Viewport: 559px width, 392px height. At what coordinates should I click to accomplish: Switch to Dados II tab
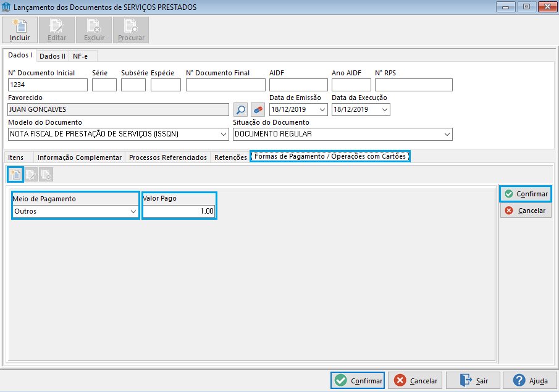[53, 56]
